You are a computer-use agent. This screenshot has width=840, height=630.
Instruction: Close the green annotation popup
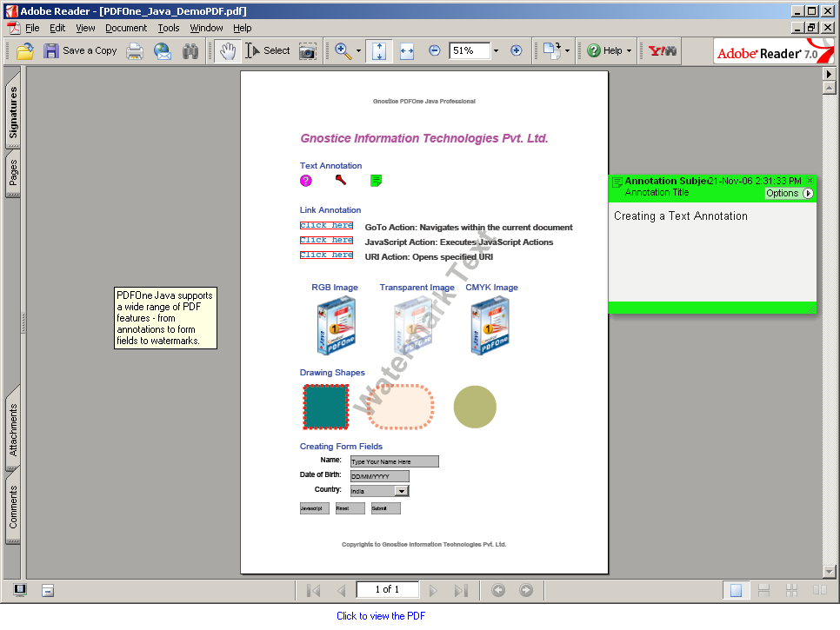[810, 181]
